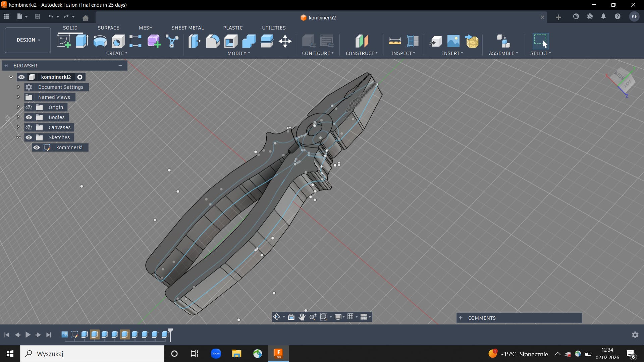Screen dimensions: 644x362
Task: Hide the Bodies folder visibility
Action: tap(29, 117)
